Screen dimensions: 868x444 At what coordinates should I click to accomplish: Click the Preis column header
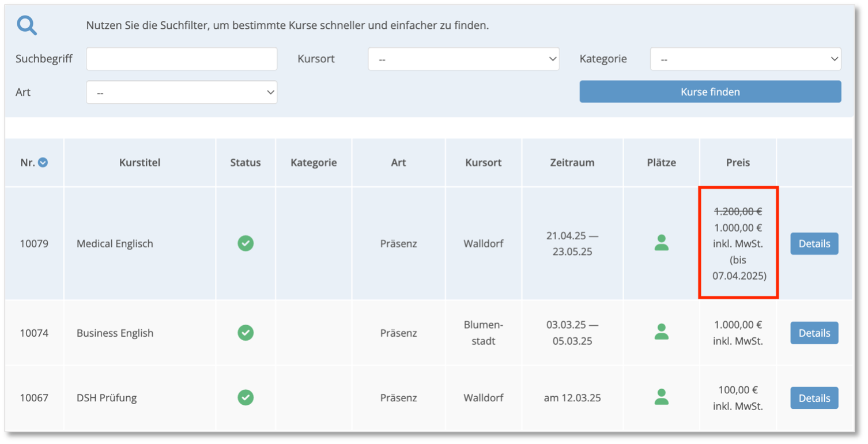click(738, 162)
